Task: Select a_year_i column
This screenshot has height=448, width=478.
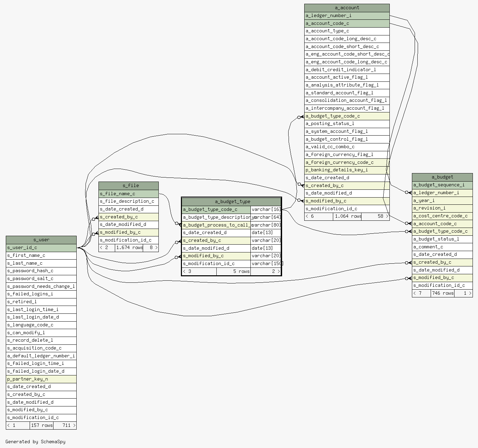Action: (x=442, y=201)
